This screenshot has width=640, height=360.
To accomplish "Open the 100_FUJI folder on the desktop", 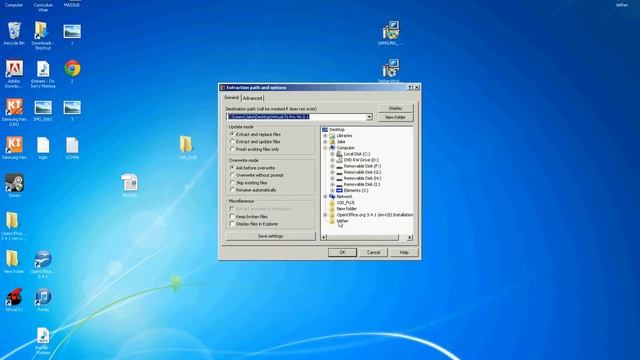I will [x=186, y=144].
